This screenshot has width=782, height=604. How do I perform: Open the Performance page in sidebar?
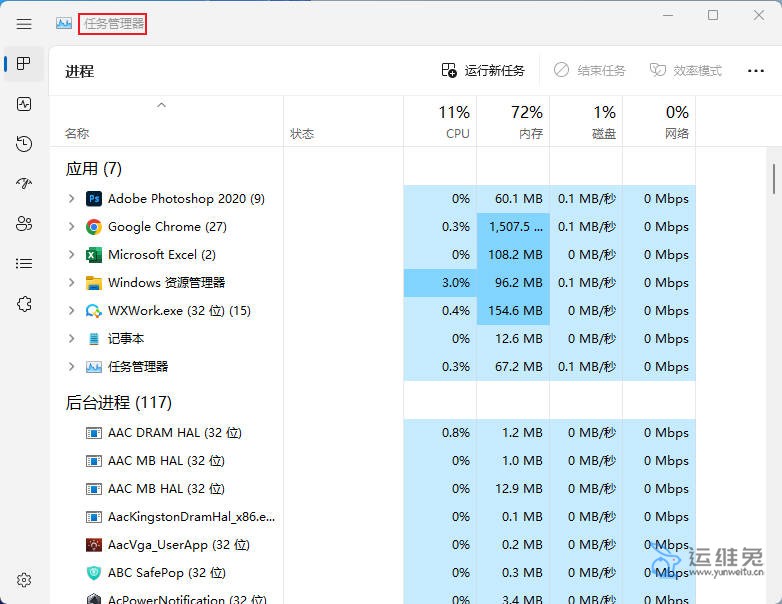click(24, 104)
